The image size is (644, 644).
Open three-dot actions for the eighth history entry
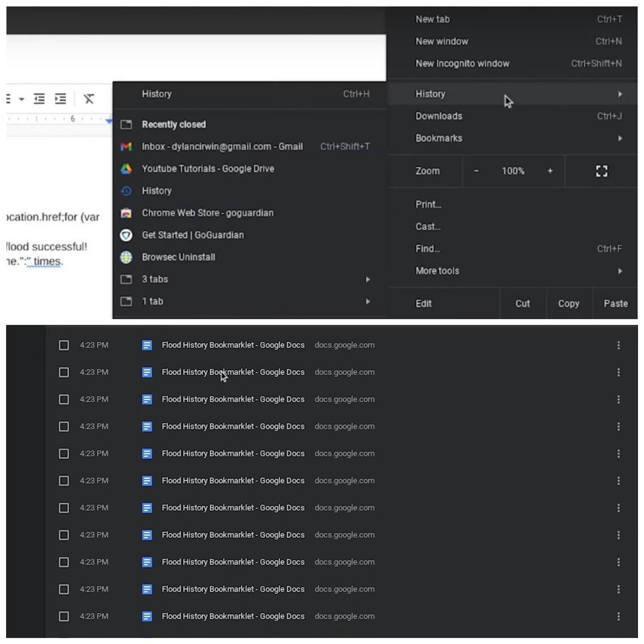pyautogui.click(x=618, y=535)
